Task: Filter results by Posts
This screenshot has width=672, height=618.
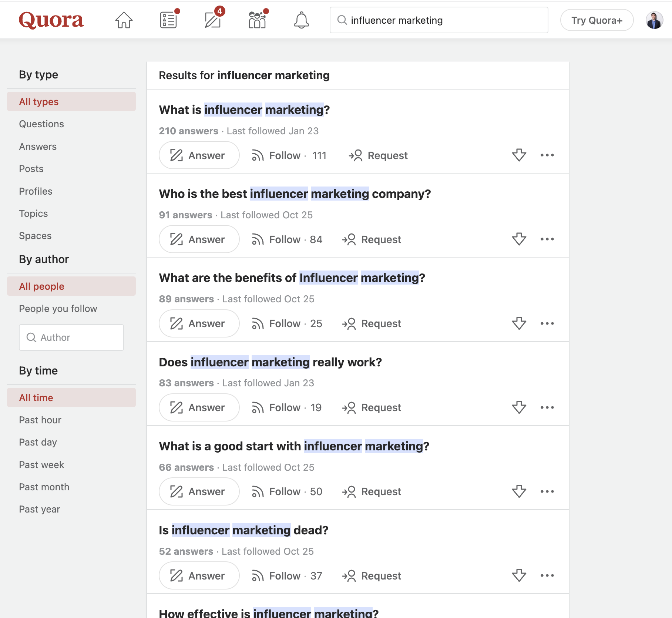Action: (x=31, y=169)
